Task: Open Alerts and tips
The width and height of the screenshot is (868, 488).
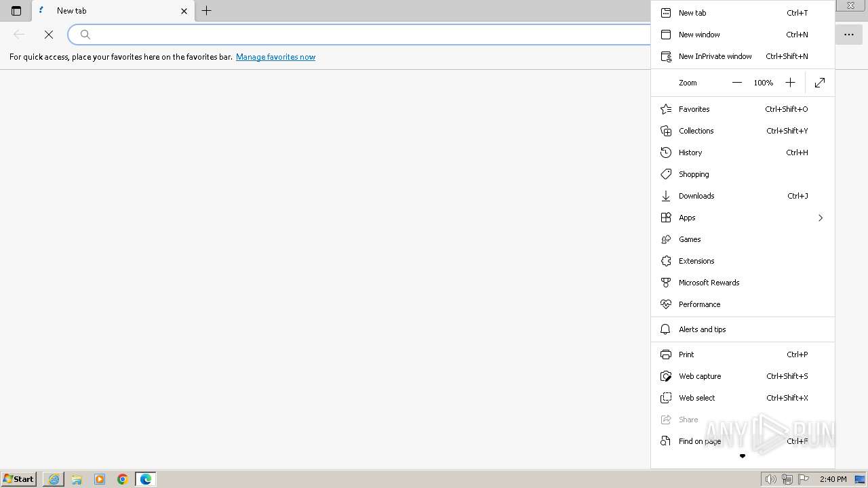Action: [x=743, y=329]
